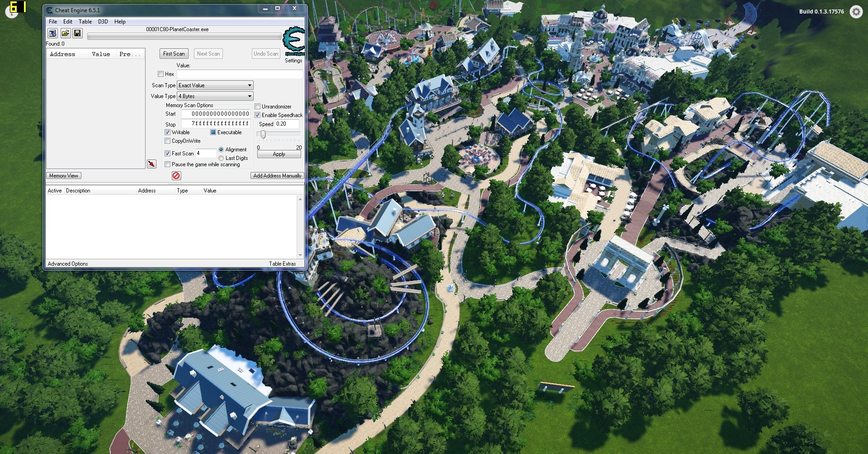868x454 pixels.
Task: Save the cheat table floppy icon
Action: [x=77, y=33]
